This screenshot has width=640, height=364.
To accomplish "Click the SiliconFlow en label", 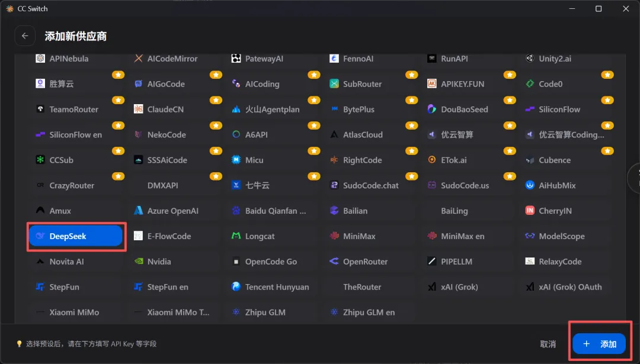I will pyautogui.click(x=75, y=134).
